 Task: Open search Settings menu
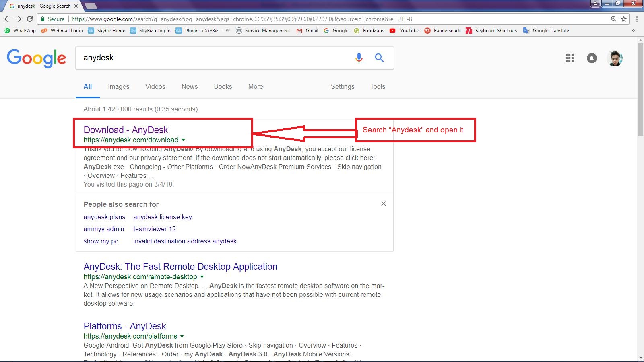point(343,87)
